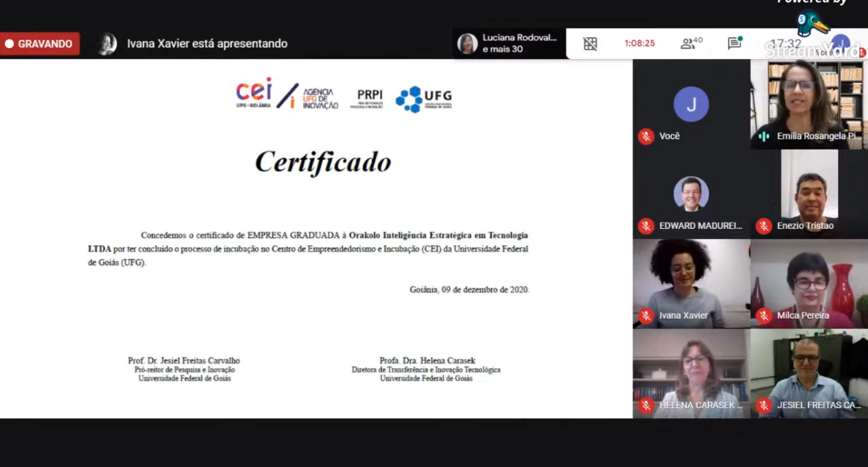Click muted microphone icon beside Enezio Tristao
The height and width of the screenshot is (467, 868).
pos(764,226)
